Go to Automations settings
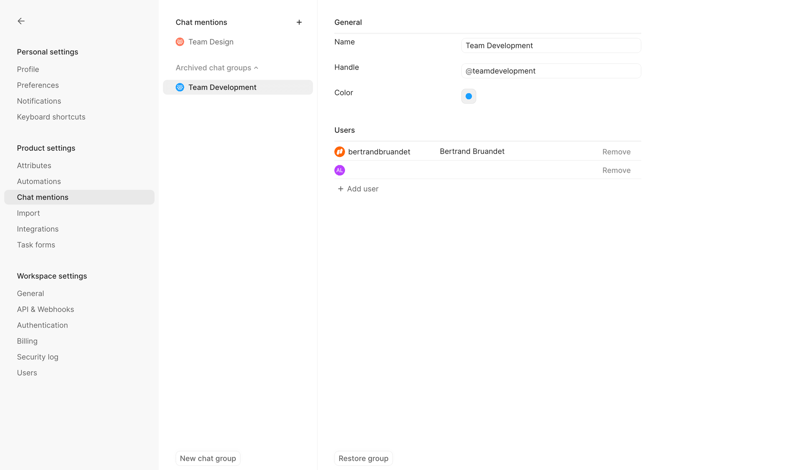The image size is (800, 470). 39,181
